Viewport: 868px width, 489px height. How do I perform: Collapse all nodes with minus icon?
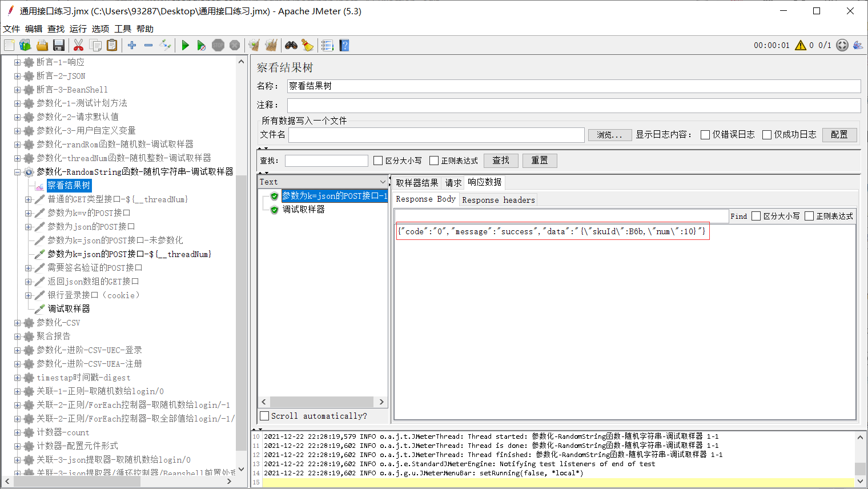pyautogui.click(x=148, y=45)
